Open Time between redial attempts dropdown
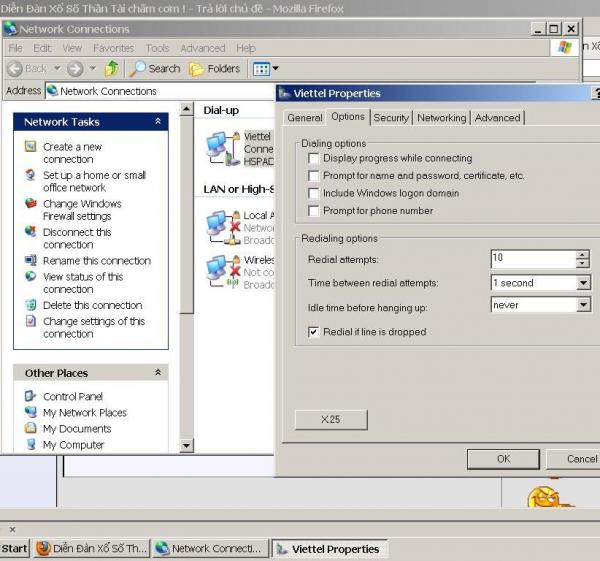The height and width of the screenshot is (561, 600). 583,283
